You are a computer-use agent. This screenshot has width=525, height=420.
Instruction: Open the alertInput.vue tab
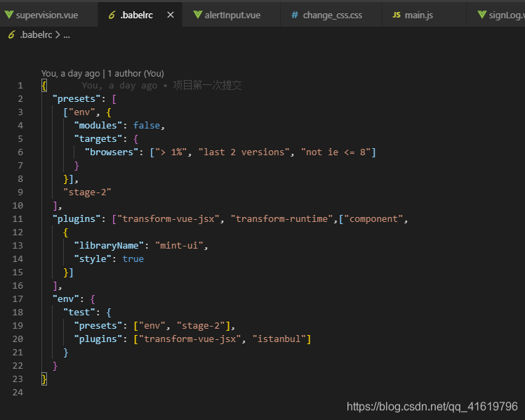tap(232, 15)
